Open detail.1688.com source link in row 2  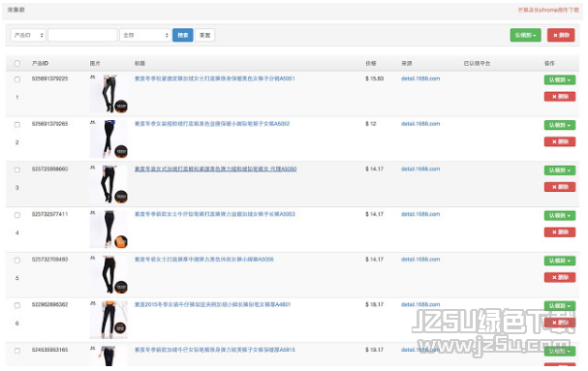tap(420, 124)
